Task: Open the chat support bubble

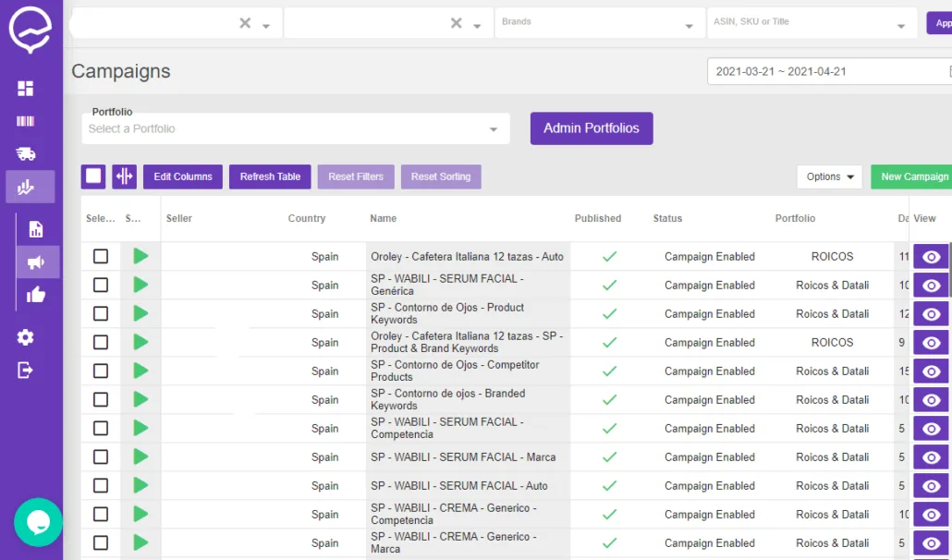Action: point(38,522)
